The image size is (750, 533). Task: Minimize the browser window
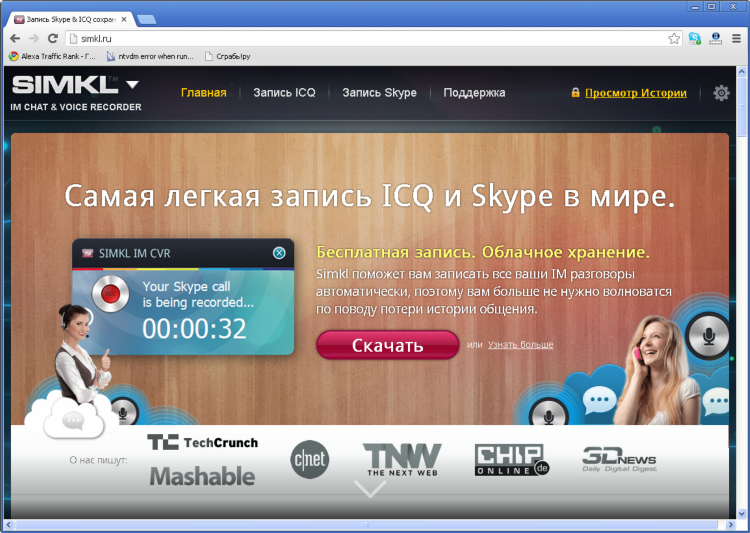(x=695, y=7)
